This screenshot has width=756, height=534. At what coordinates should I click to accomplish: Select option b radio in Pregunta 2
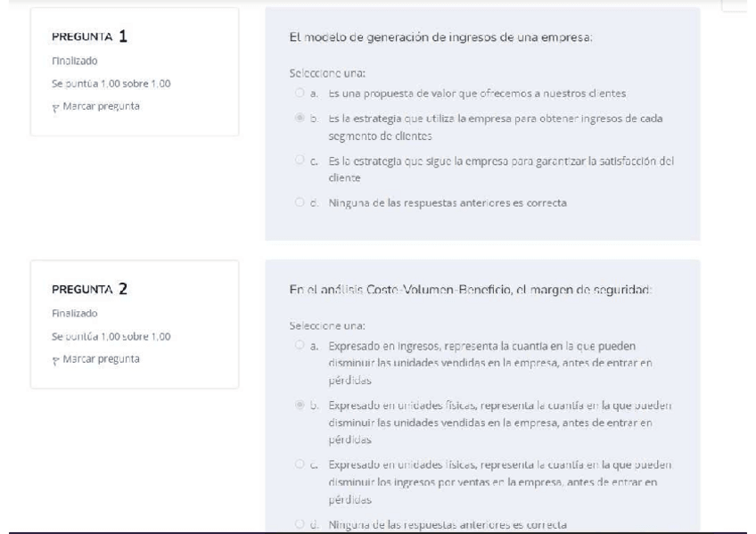[x=300, y=405]
